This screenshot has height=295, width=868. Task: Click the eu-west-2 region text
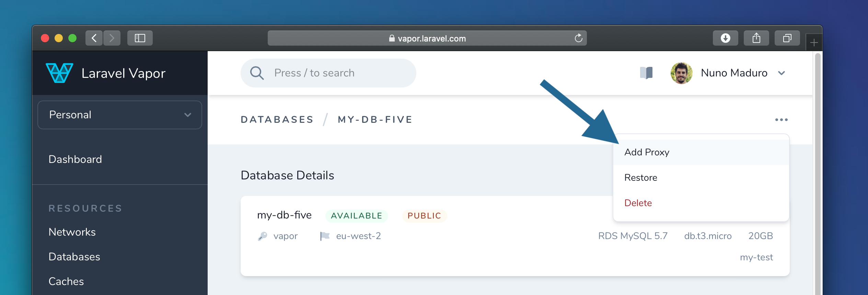pyautogui.click(x=359, y=236)
